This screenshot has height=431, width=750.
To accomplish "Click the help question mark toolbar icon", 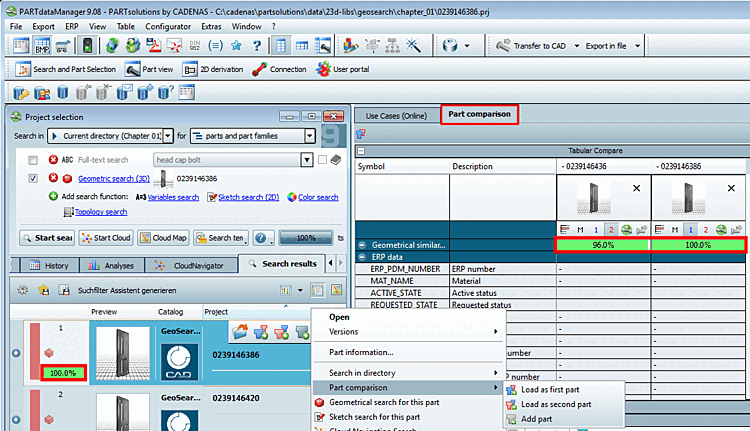I will click(257, 46).
